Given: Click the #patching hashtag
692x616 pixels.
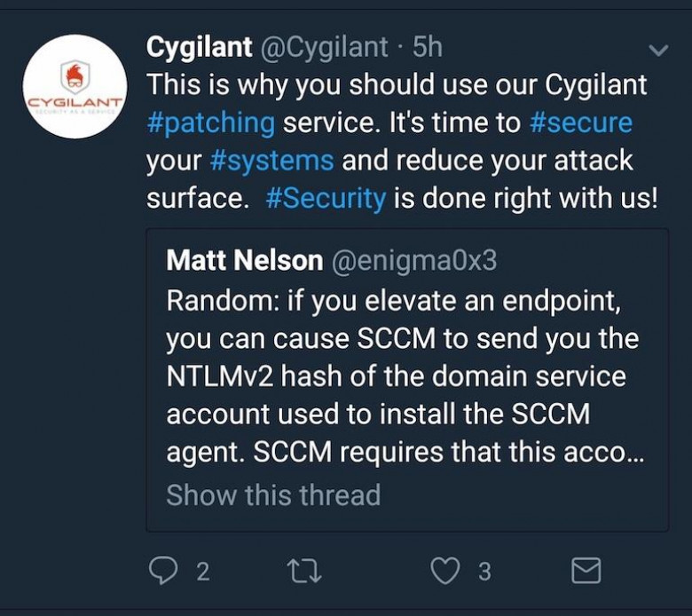Looking at the screenshot, I should (211, 123).
